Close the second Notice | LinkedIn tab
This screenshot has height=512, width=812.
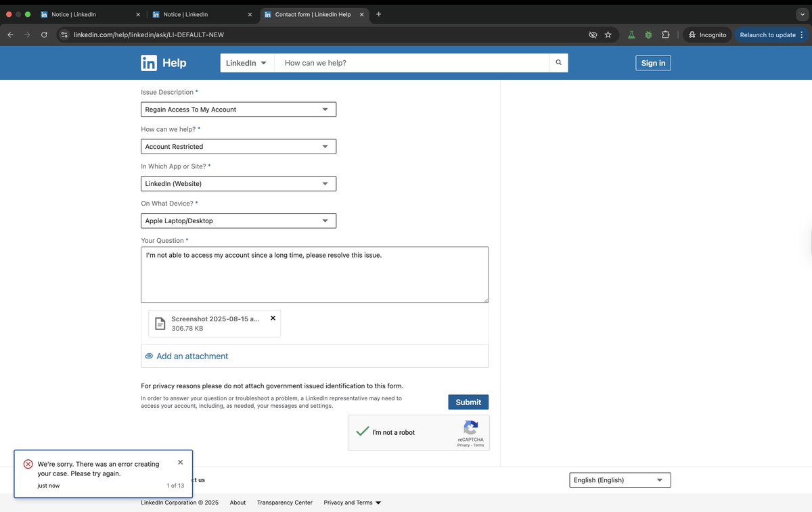pos(250,14)
